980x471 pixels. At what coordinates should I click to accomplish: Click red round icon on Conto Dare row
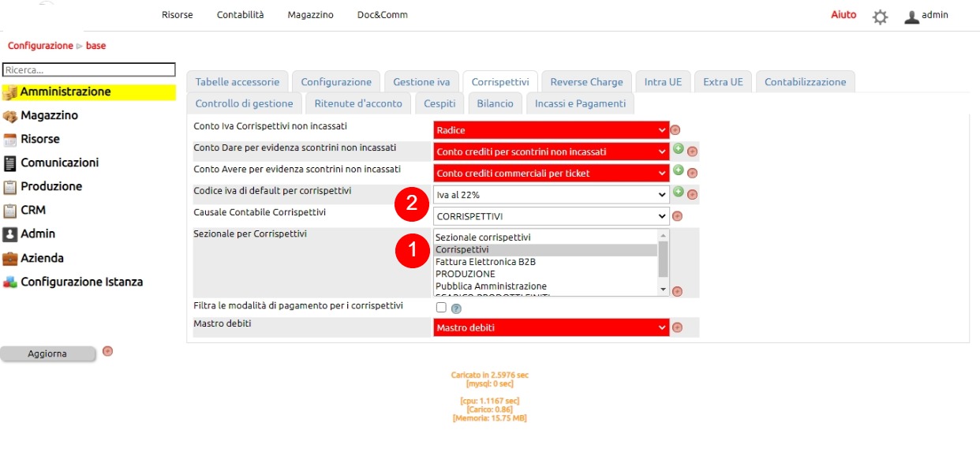[x=692, y=151]
